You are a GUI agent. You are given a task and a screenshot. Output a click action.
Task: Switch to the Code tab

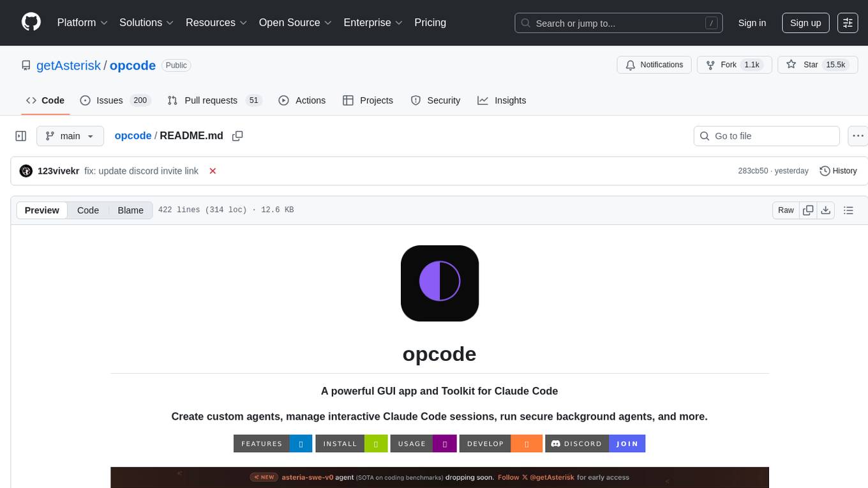45,100
